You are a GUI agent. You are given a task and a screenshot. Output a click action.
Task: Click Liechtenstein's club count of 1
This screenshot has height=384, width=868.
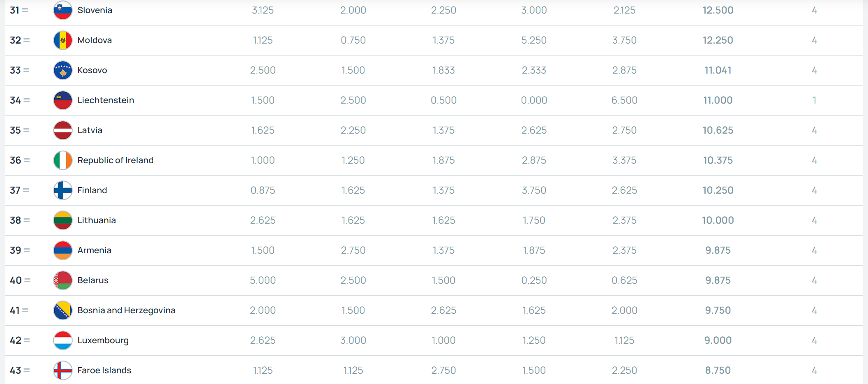(815, 100)
